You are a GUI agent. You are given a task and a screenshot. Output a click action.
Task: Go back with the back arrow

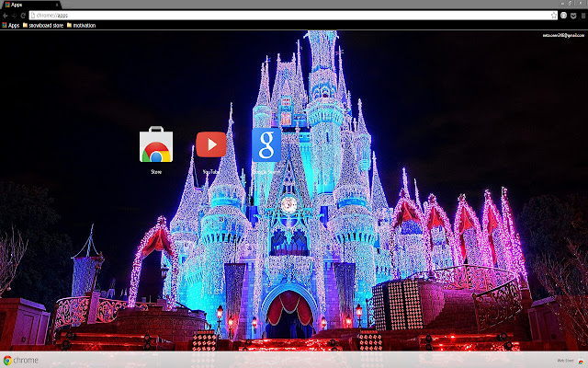point(6,16)
